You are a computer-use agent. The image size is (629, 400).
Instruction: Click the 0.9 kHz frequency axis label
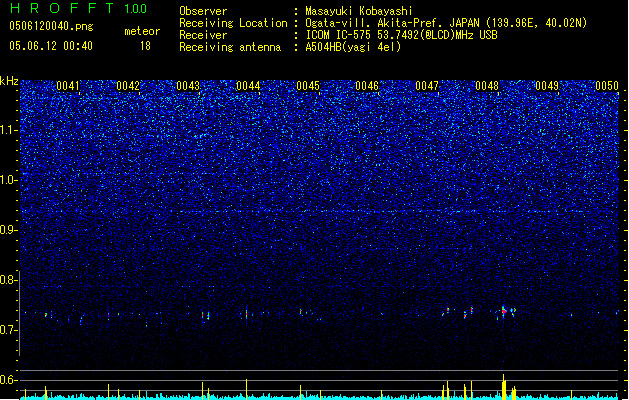point(9,230)
